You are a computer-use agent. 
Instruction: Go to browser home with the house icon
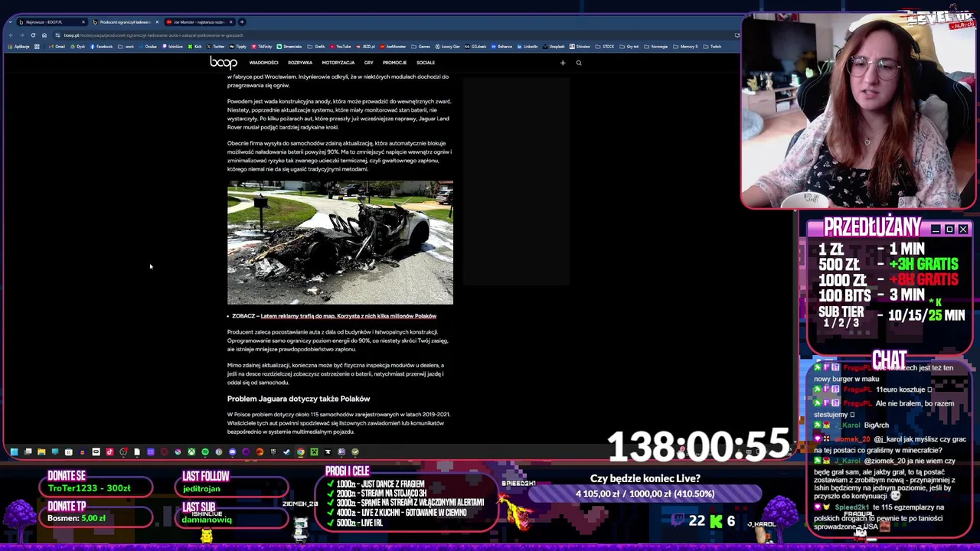tap(44, 35)
